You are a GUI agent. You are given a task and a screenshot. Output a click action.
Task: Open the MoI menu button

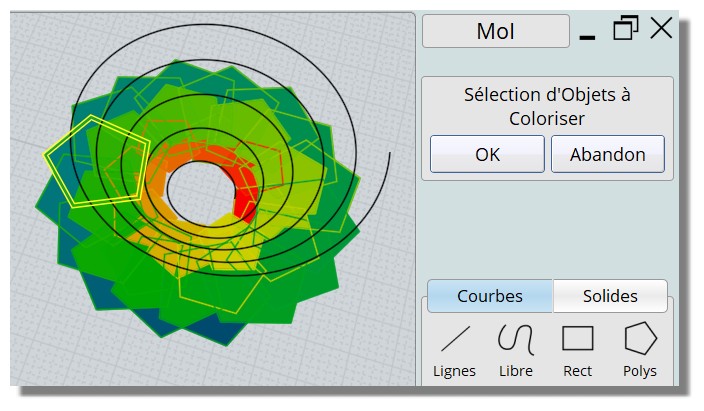click(x=496, y=31)
